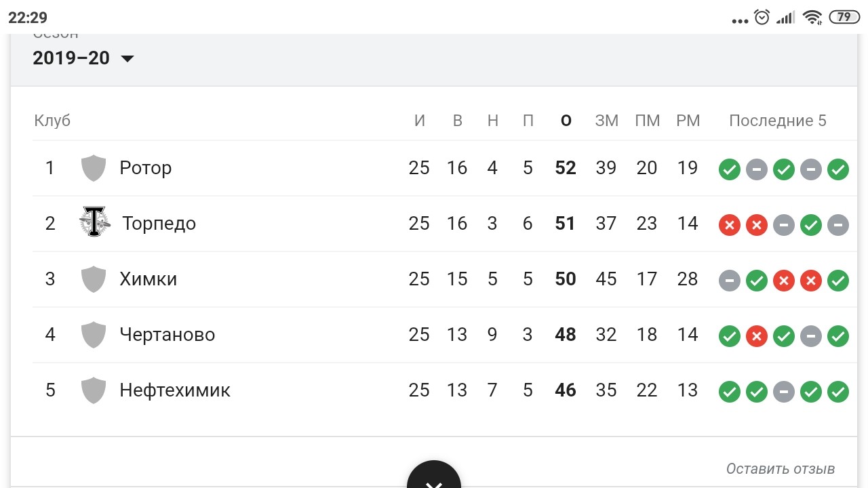Tap Chertanovo's shield placeholder icon
868x488 pixels.
point(94,335)
